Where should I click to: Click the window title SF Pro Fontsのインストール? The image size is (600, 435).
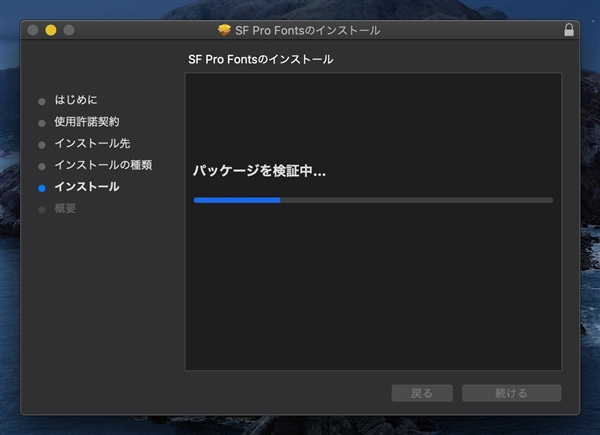308,30
